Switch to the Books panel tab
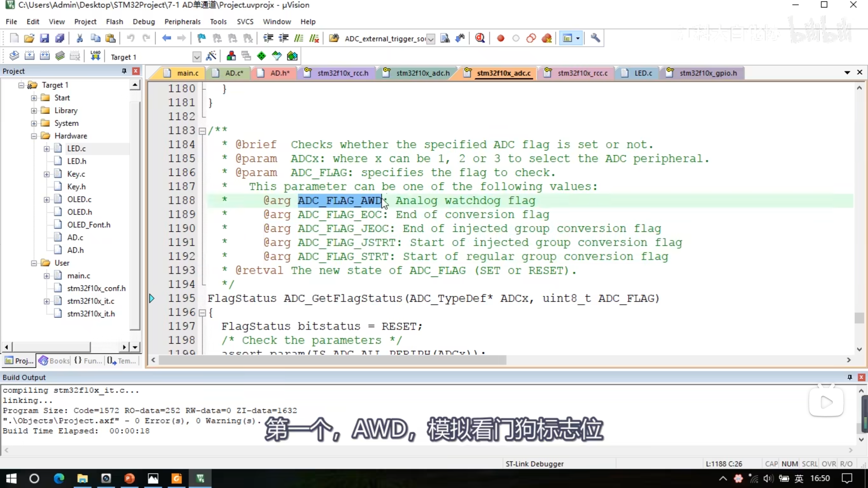Viewport: 868px width, 488px height. [x=54, y=361]
